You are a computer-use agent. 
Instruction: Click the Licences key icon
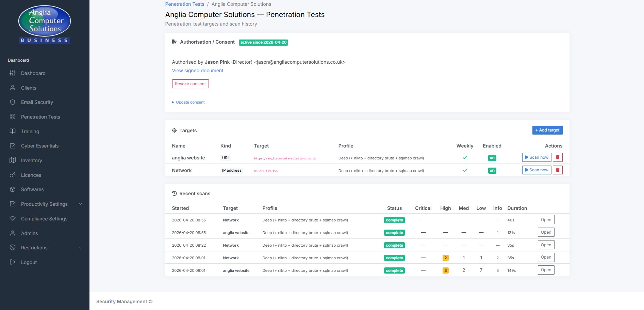tap(13, 175)
